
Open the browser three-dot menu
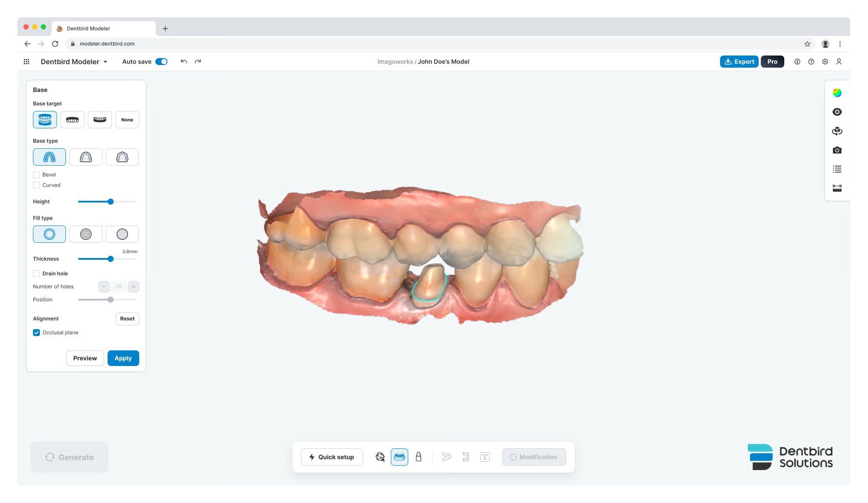pos(840,44)
